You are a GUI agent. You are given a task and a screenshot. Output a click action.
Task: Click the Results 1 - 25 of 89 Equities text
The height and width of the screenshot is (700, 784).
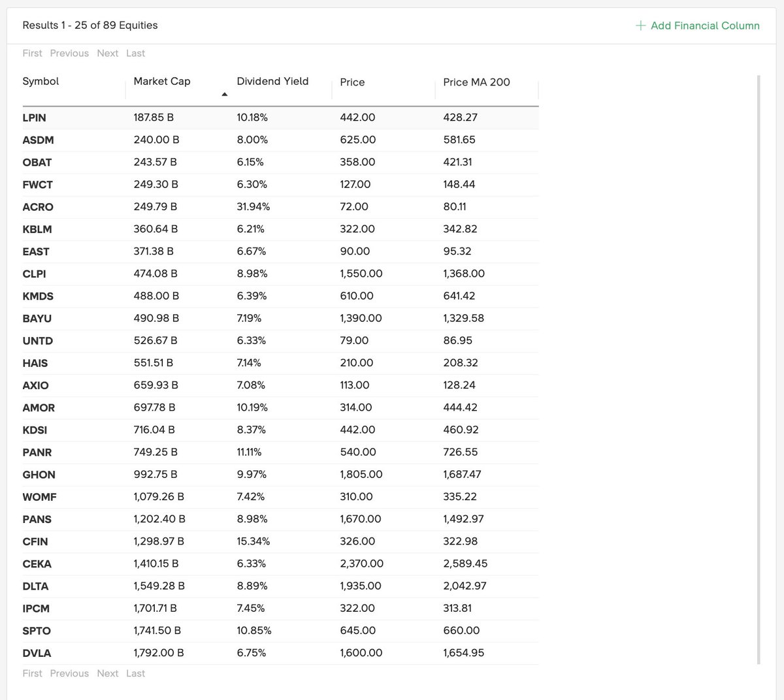[x=90, y=25]
